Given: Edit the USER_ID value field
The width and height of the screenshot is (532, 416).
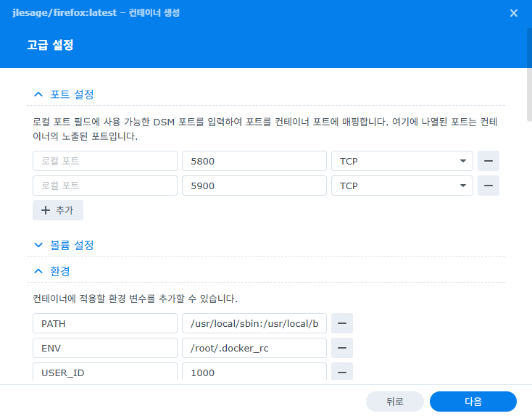Looking at the screenshot, I should pyautogui.click(x=254, y=373).
